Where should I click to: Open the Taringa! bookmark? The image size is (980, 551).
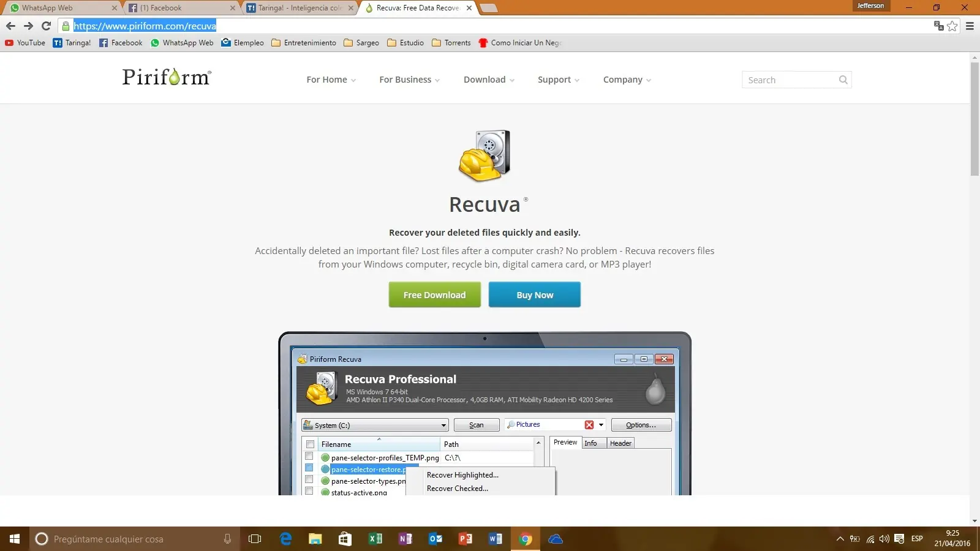(72, 43)
